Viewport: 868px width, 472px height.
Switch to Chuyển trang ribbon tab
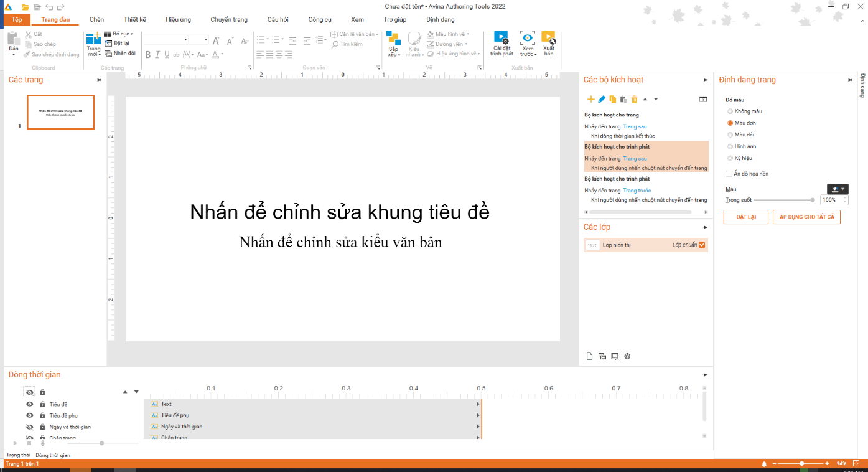229,19
